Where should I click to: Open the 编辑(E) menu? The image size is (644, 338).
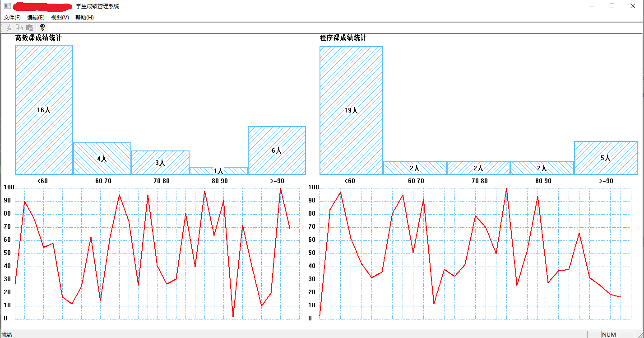(36, 18)
